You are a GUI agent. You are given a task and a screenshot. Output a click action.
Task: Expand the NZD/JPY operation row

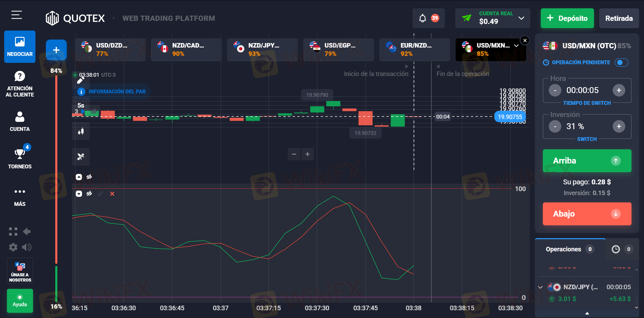[x=540, y=287]
